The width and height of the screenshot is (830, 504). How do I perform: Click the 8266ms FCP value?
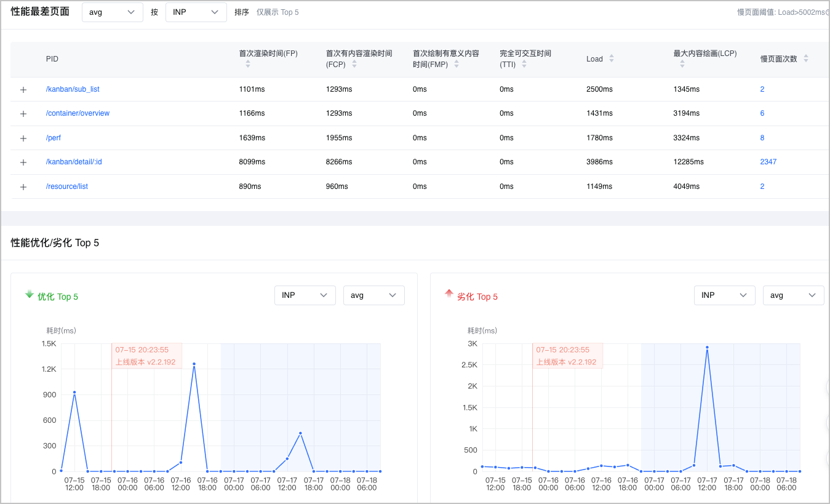point(339,162)
